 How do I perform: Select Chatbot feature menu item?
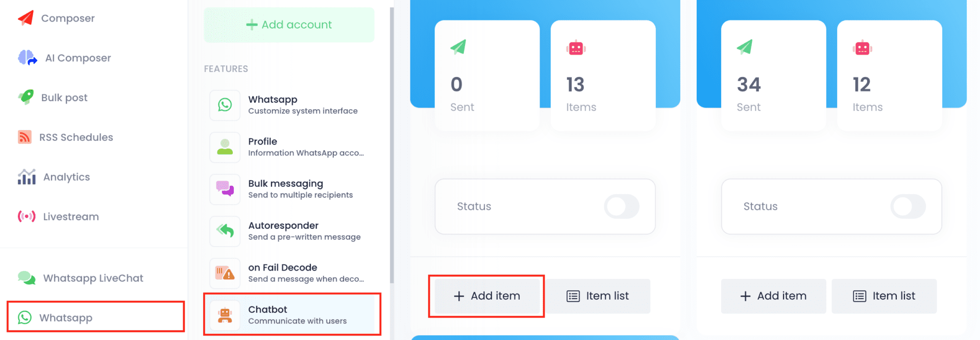pos(292,314)
